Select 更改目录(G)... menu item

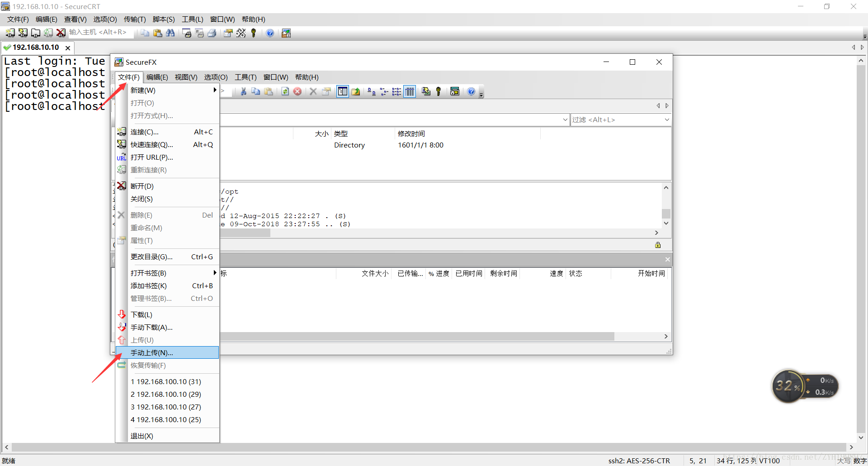(167, 257)
